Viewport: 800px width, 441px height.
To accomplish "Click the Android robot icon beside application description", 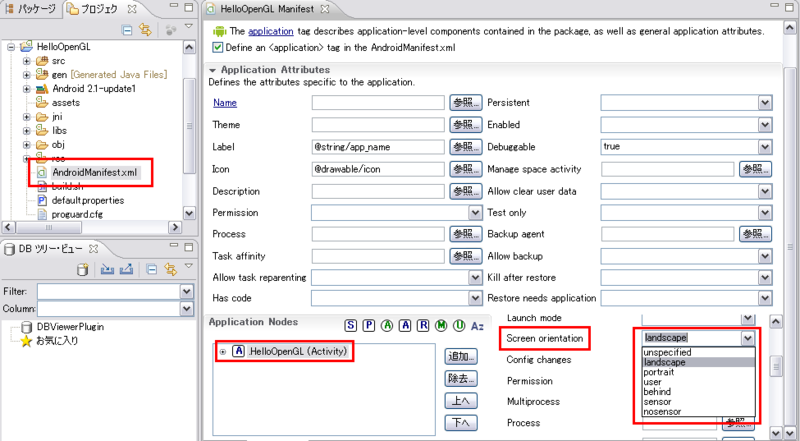I will coord(219,32).
